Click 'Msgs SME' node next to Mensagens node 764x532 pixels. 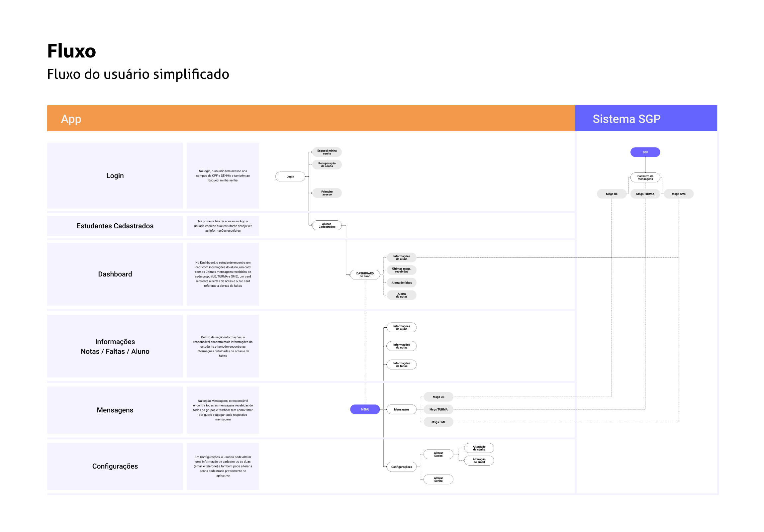pyautogui.click(x=438, y=422)
